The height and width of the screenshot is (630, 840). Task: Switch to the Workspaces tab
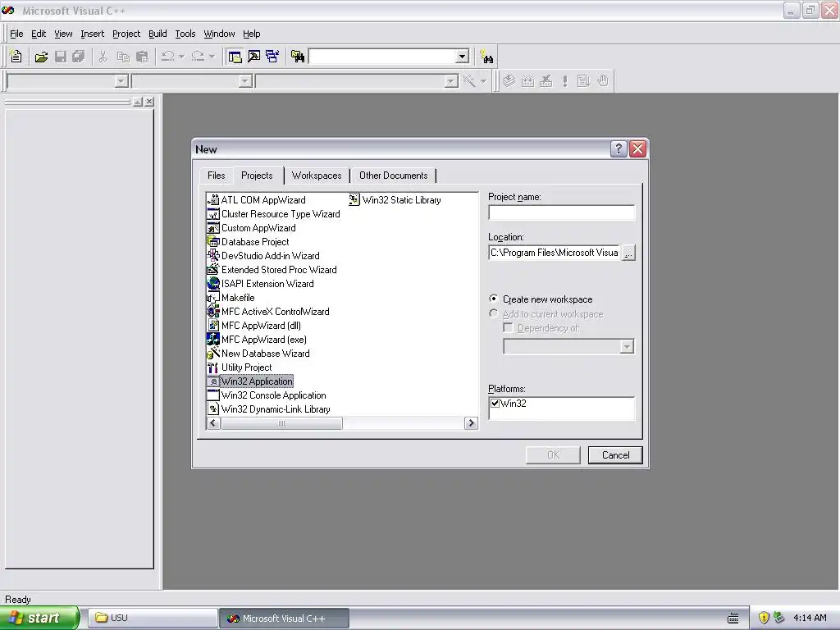coord(317,176)
